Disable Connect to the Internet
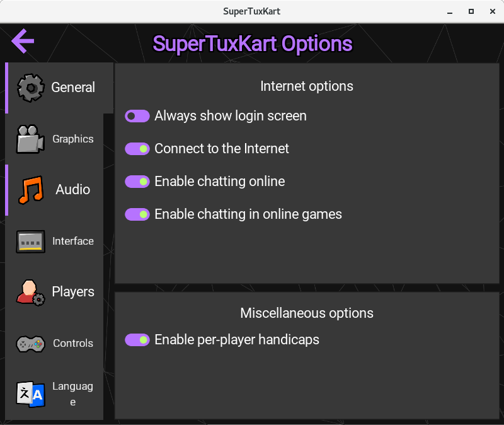The height and width of the screenshot is (425, 504). (x=137, y=149)
